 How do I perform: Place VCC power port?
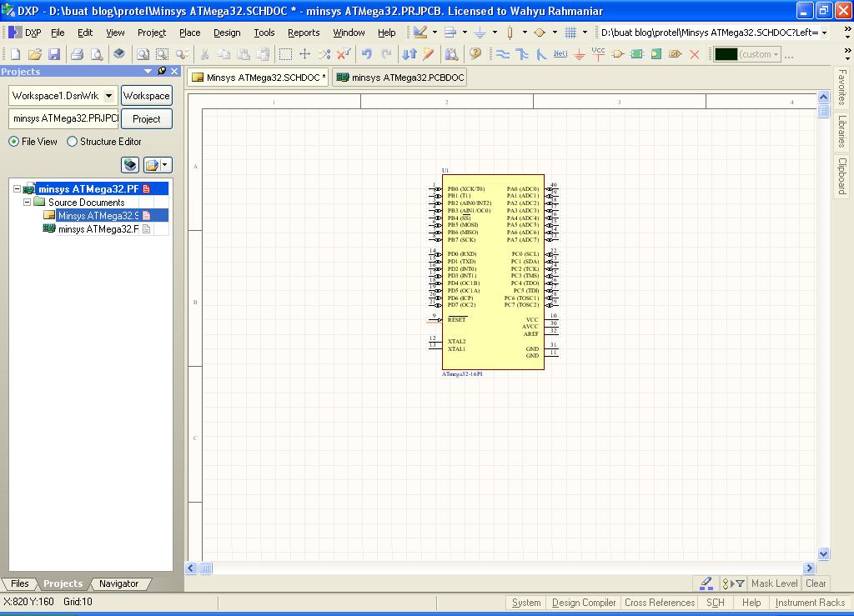598,53
